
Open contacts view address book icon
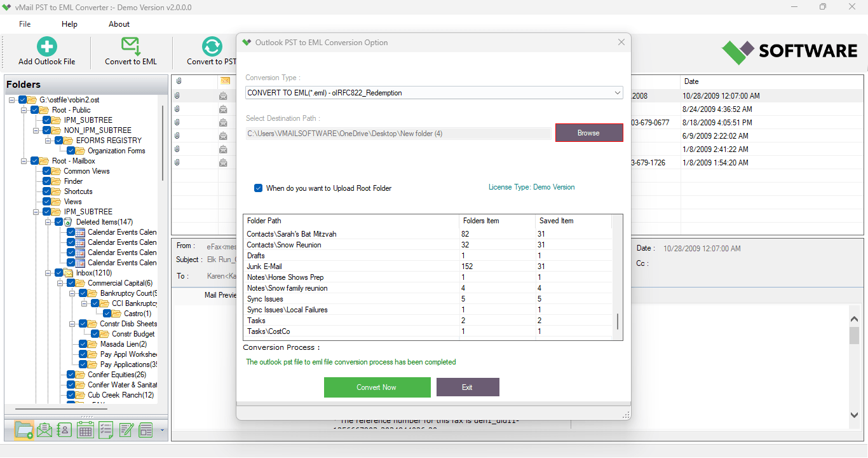click(64, 430)
